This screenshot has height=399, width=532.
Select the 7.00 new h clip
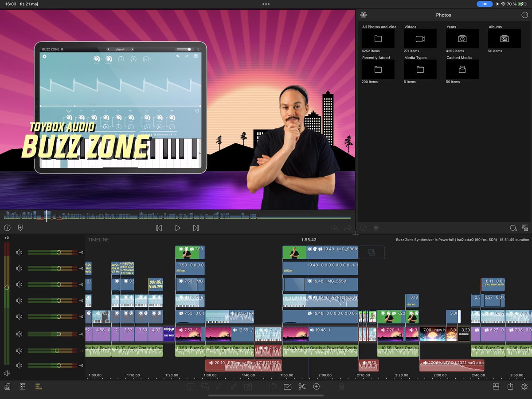(x=432, y=334)
